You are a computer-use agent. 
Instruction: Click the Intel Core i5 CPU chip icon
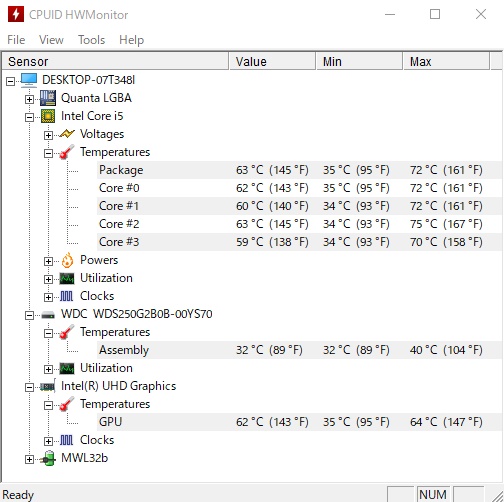(x=48, y=116)
